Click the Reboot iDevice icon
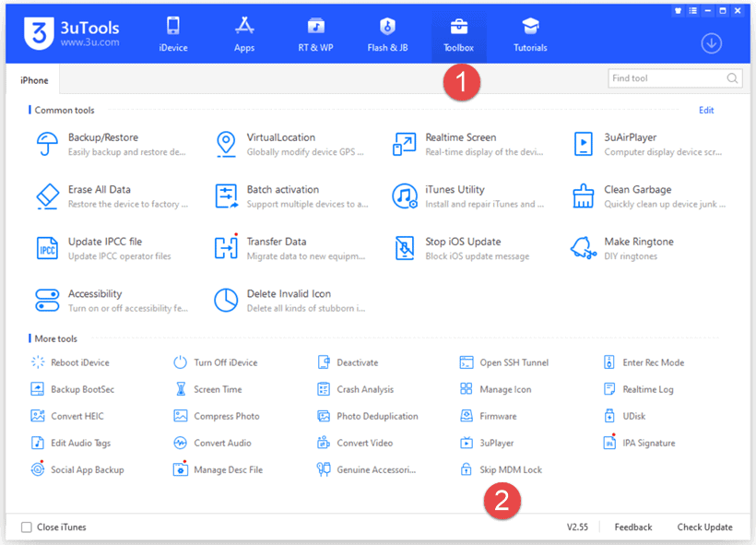 click(38, 362)
